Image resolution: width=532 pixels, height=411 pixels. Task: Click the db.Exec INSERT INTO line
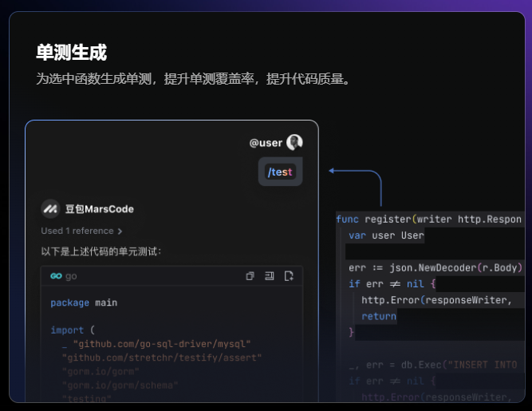pos(433,365)
